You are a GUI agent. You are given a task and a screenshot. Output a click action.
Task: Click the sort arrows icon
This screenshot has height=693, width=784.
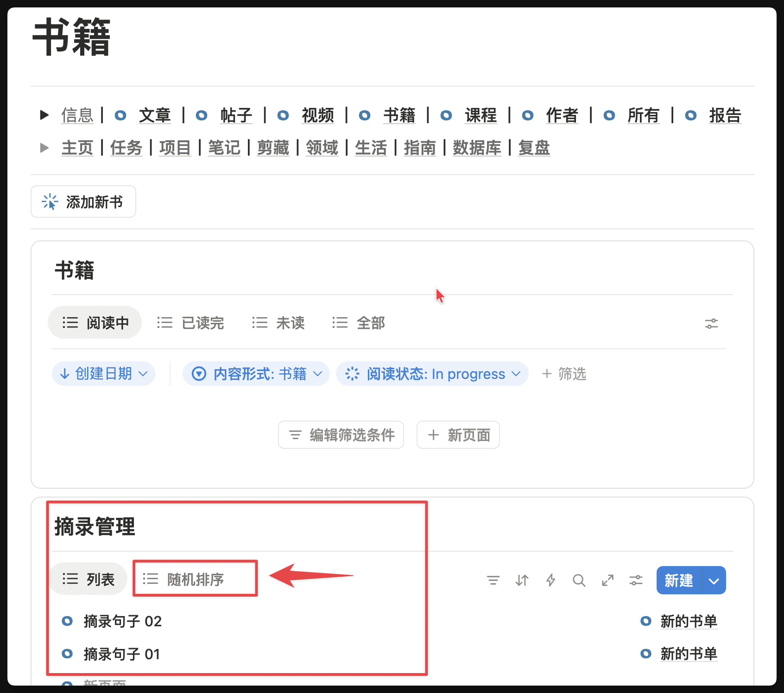(522, 580)
